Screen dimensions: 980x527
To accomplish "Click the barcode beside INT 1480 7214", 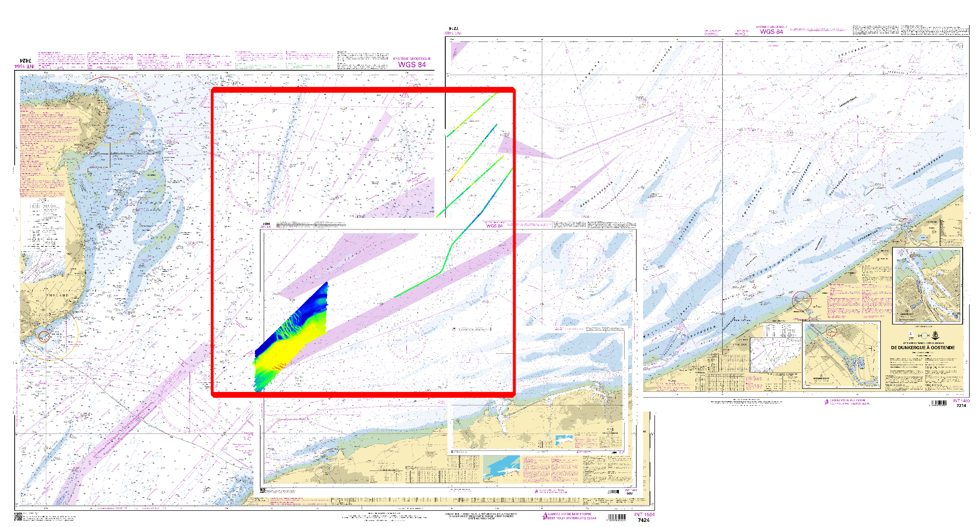I will click(939, 403).
